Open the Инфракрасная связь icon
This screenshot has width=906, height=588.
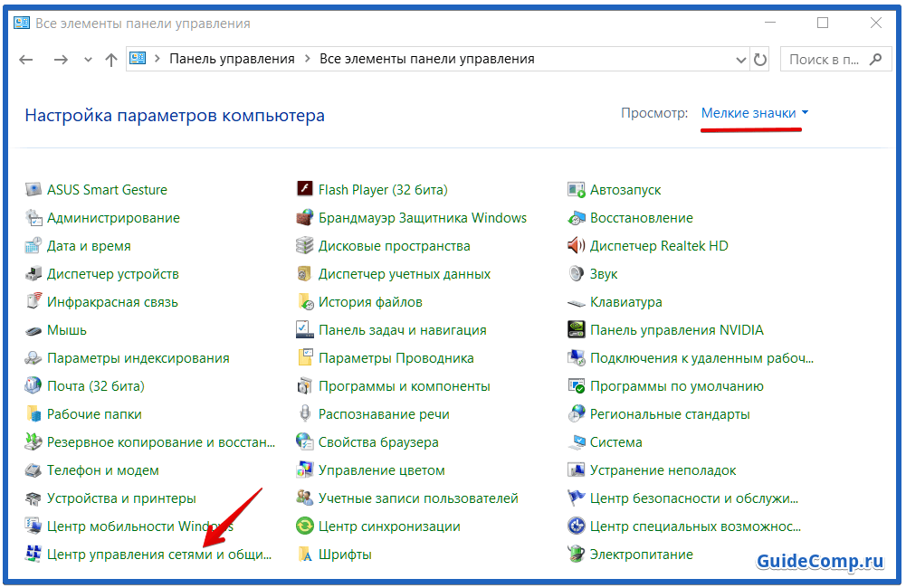click(33, 301)
